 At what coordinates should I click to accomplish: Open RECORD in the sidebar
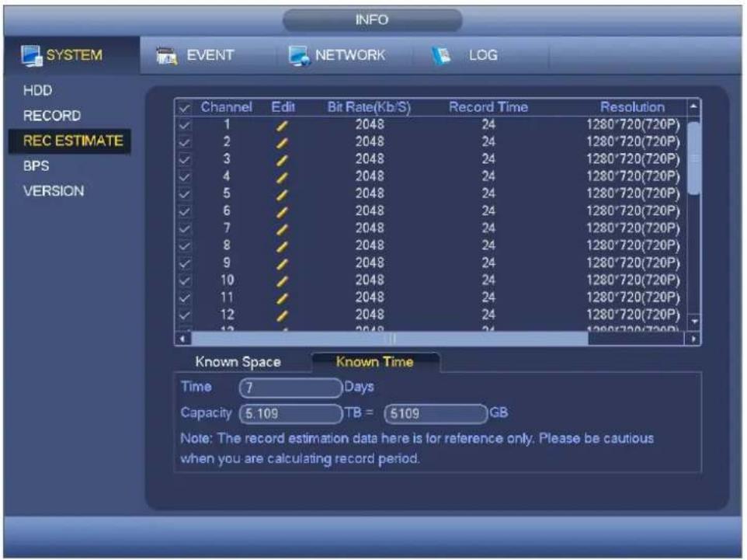(x=52, y=116)
